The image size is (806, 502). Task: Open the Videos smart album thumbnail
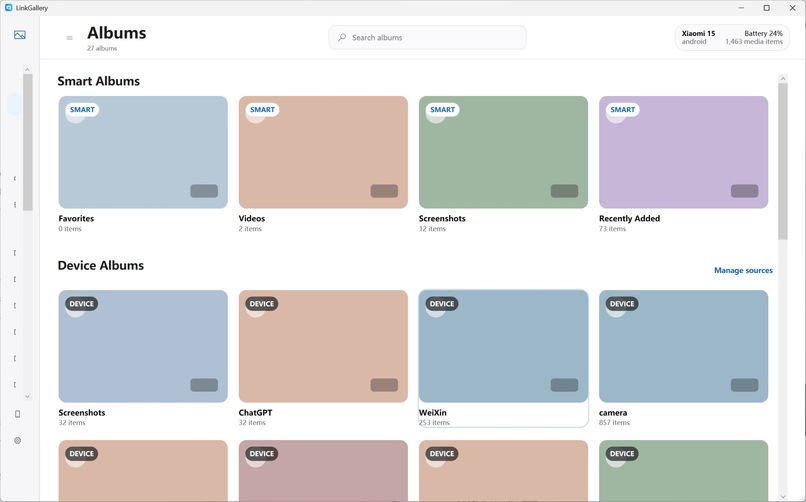323,152
